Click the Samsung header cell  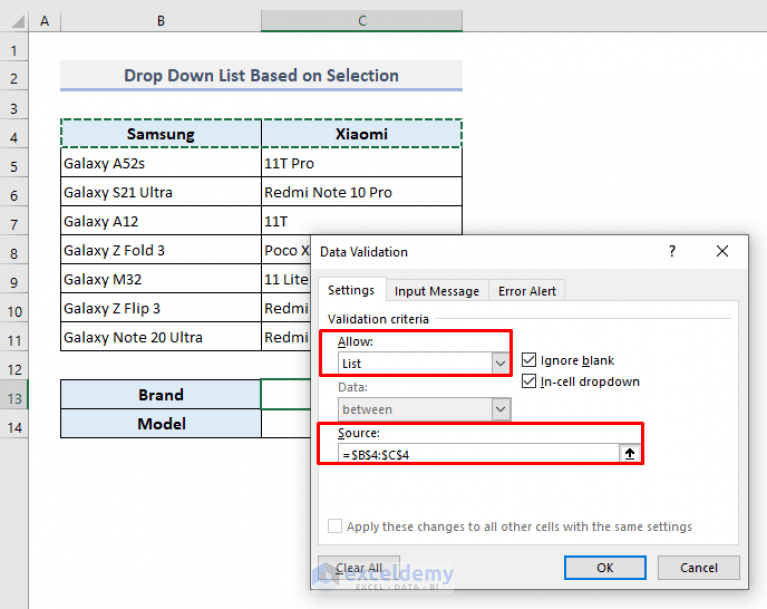click(x=161, y=134)
